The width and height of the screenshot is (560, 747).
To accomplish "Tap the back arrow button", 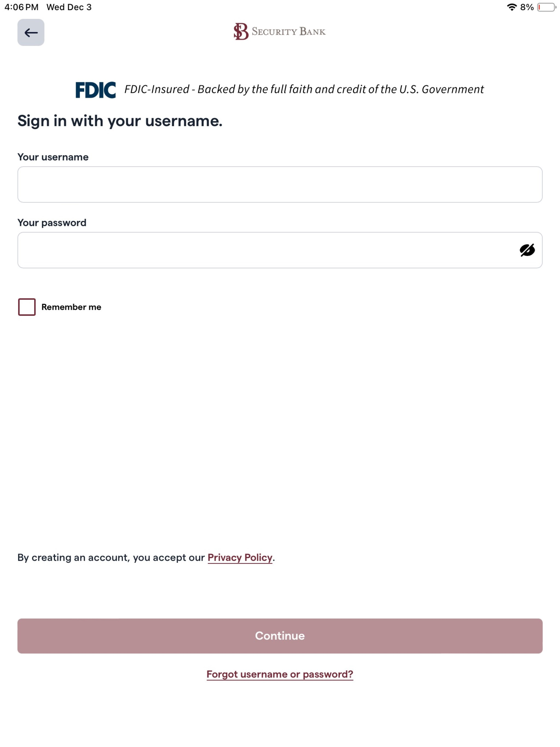I will click(31, 33).
